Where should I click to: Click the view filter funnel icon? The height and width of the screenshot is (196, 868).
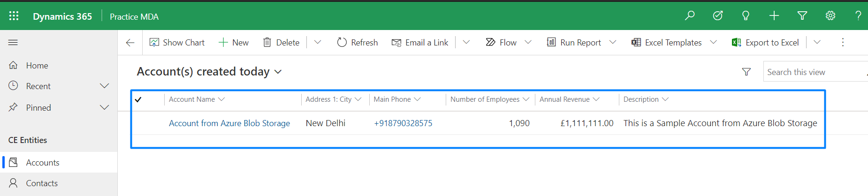[746, 72]
